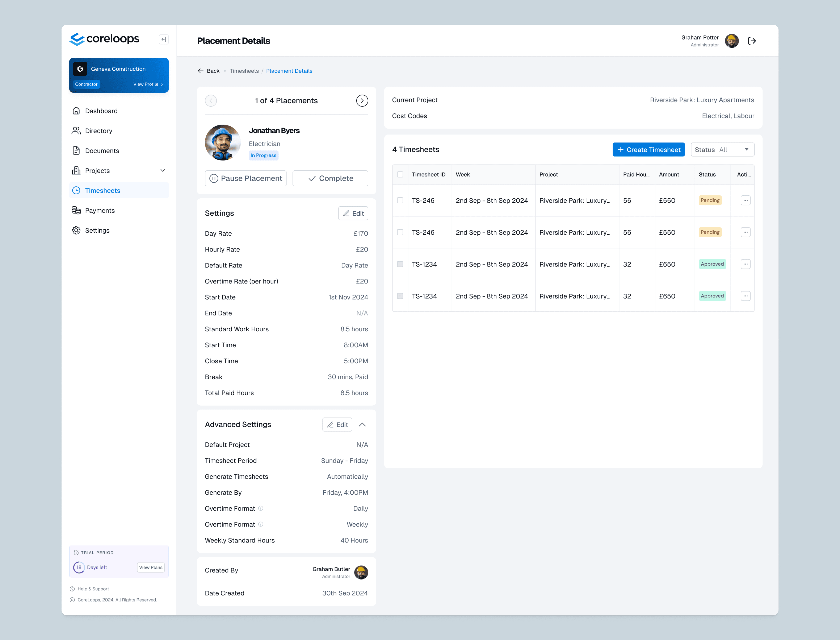Click the Pause Placement button
The height and width of the screenshot is (640, 840).
[246, 178]
